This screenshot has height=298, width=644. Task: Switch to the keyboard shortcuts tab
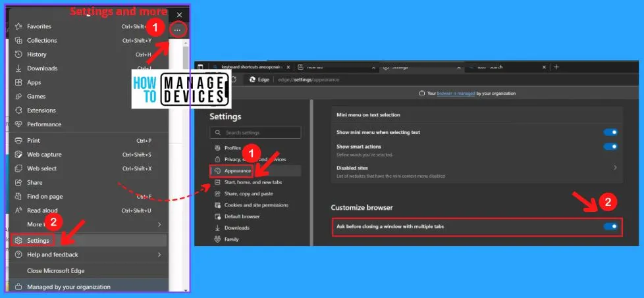[251, 67]
